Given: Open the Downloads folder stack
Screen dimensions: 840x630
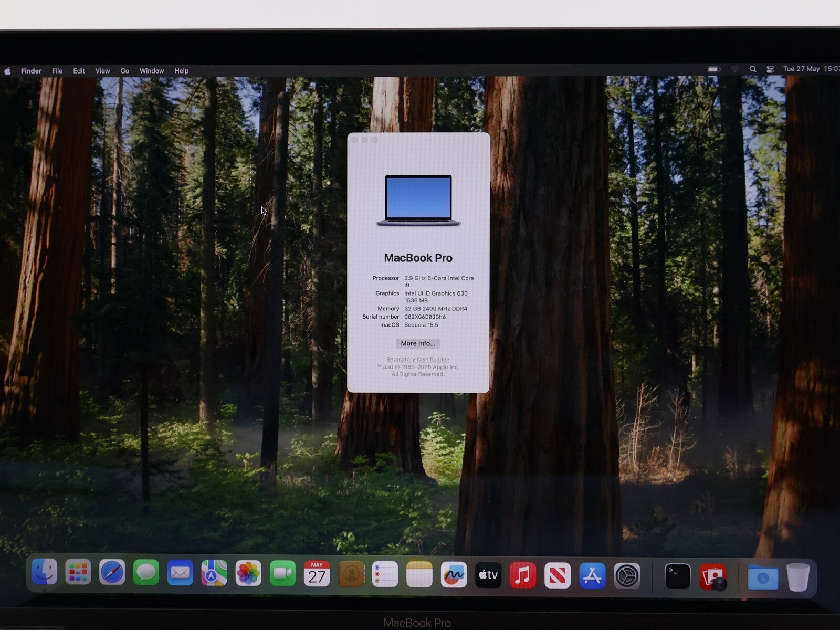Looking at the screenshot, I should pos(763,577).
